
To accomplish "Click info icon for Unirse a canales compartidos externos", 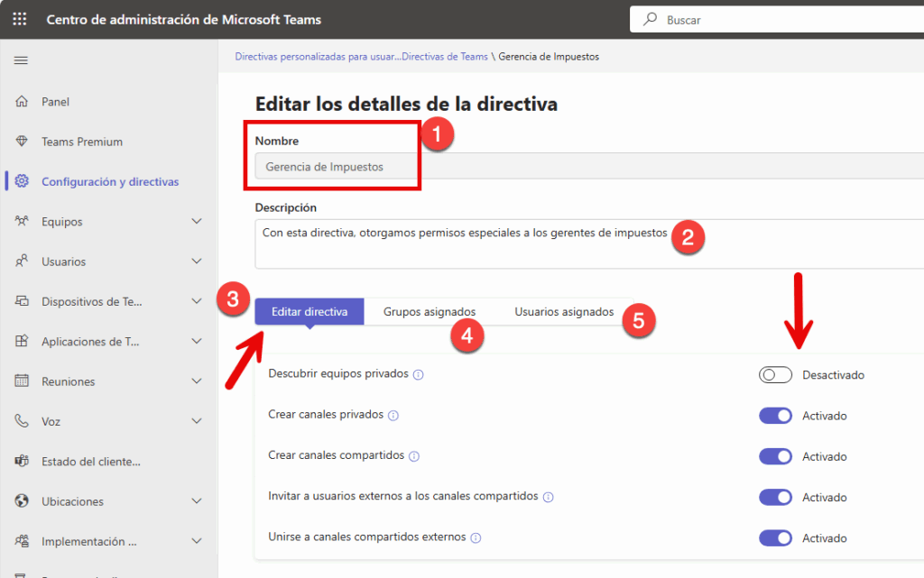I will click(x=476, y=537).
